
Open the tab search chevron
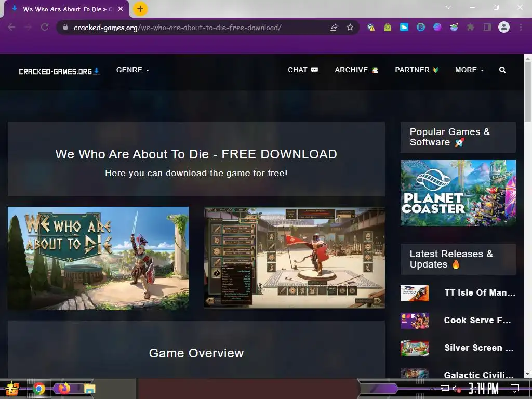tap(448, 7)
